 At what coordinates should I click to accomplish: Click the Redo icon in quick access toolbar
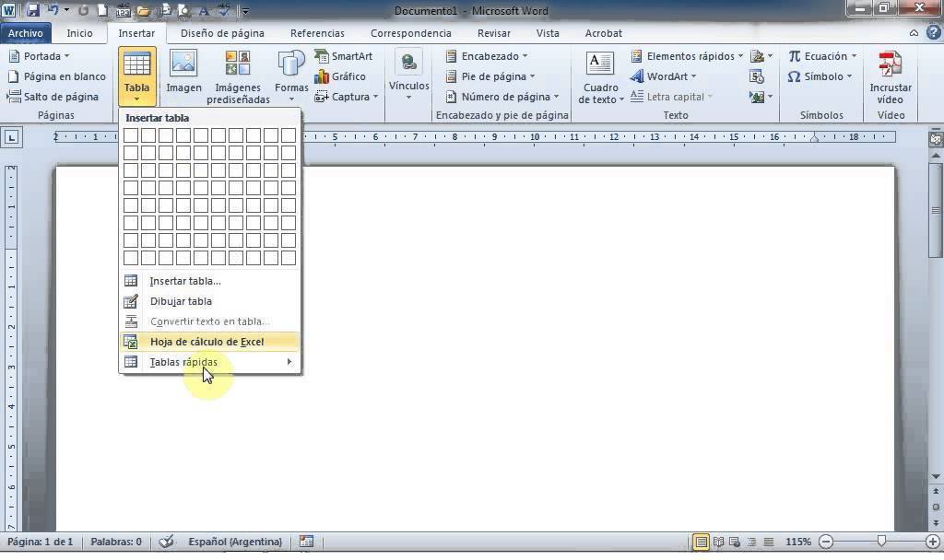[83, 10]
